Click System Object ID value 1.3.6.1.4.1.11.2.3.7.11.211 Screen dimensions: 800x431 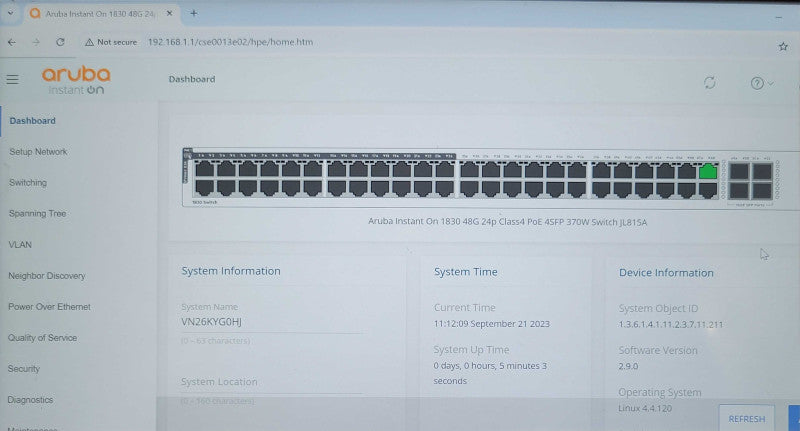[x=671, y=324]
